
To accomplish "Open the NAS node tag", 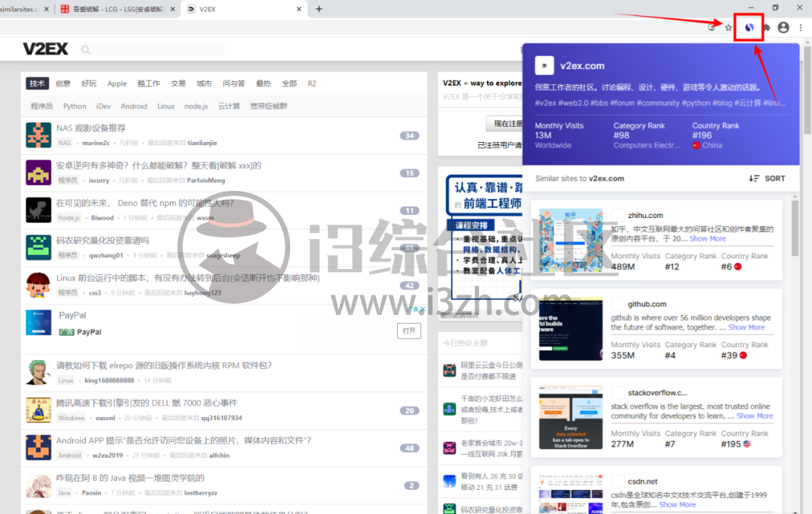I will tap(64, 143).
